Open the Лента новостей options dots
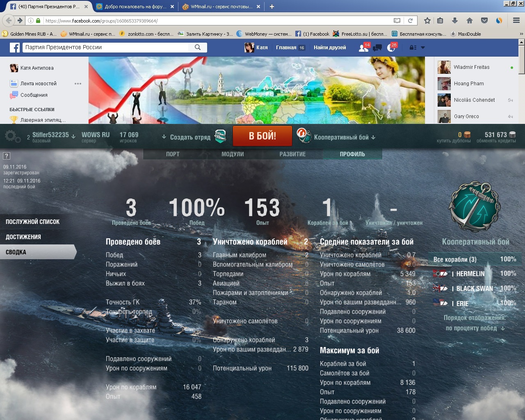525x420 pixels. click(x=78, y=84)
